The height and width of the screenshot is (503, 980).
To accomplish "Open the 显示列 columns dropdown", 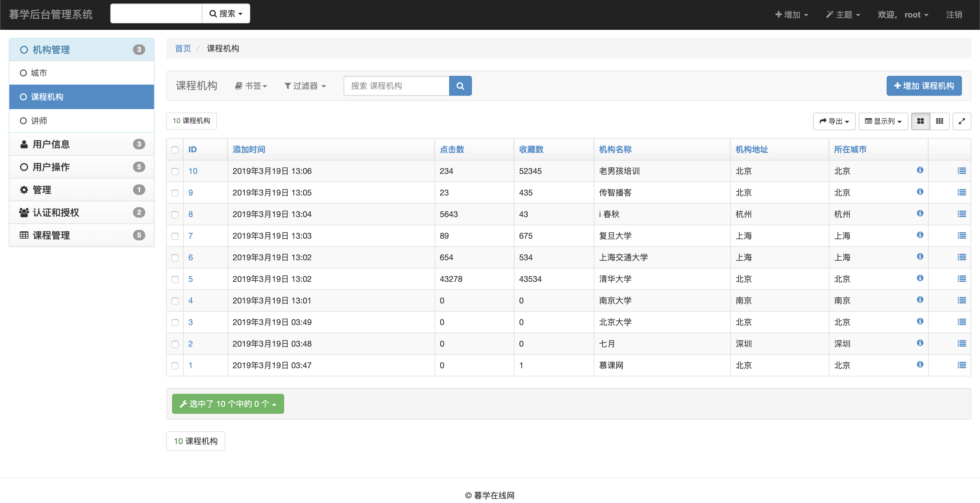I will (883, 121).
